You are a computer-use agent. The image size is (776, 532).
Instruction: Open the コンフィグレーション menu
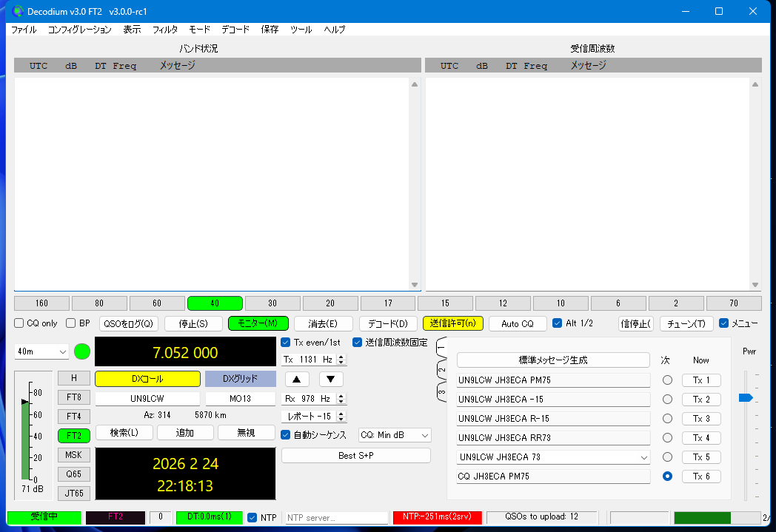(x=80, y=30)
